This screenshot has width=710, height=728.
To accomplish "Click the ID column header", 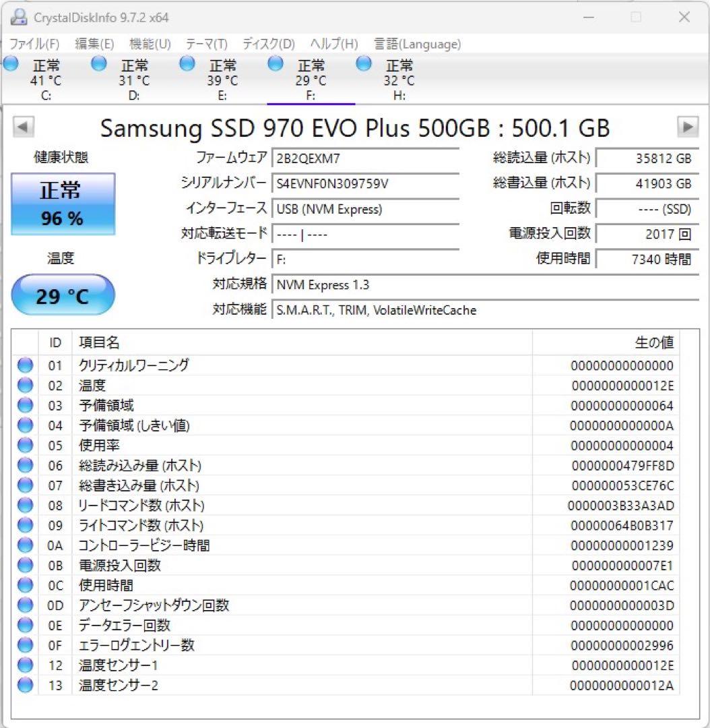I will [55, 342].
